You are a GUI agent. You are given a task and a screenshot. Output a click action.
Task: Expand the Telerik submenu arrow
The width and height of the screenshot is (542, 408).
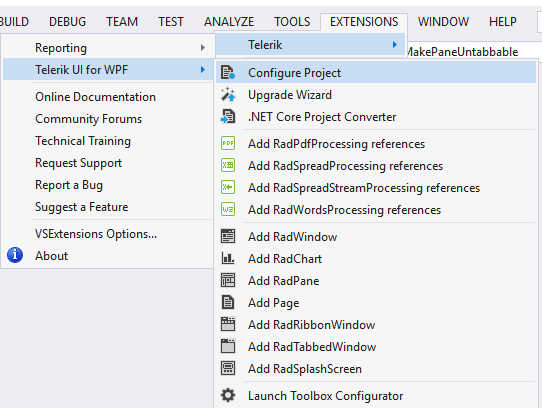pos(394,45)
